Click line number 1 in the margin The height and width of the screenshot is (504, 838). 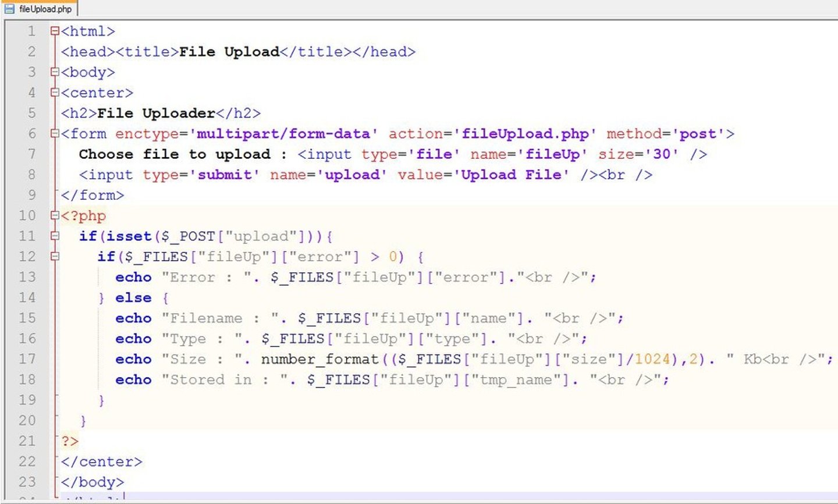click(31, 31)
